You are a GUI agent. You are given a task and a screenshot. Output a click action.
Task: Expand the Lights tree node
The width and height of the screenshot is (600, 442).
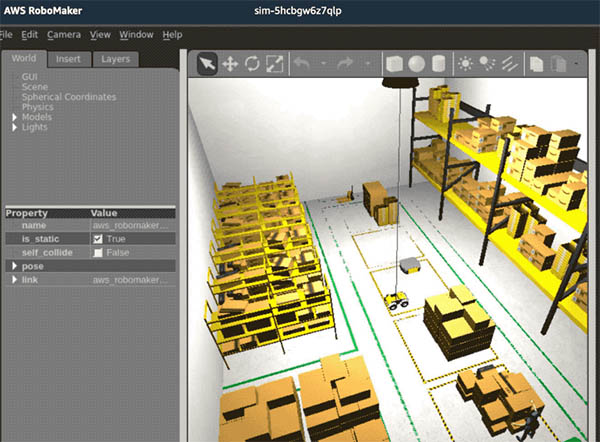pyautogui.click(x=15, y=127)
